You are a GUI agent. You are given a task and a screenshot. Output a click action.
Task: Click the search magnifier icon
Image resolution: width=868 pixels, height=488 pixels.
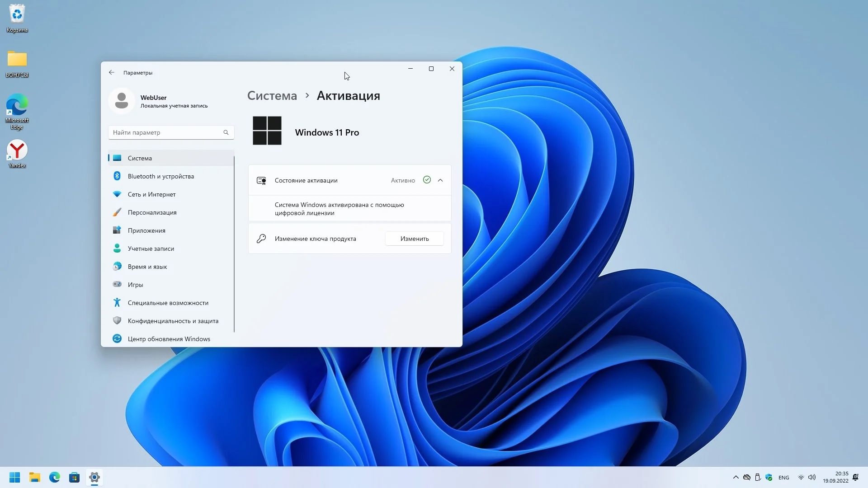pyautogui.click(x=226, y=132)
